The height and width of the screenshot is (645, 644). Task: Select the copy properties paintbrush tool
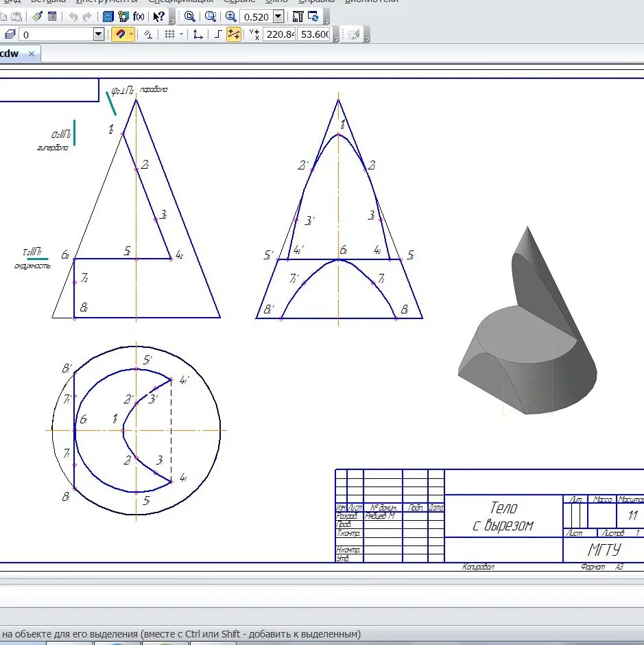(38, 17)
